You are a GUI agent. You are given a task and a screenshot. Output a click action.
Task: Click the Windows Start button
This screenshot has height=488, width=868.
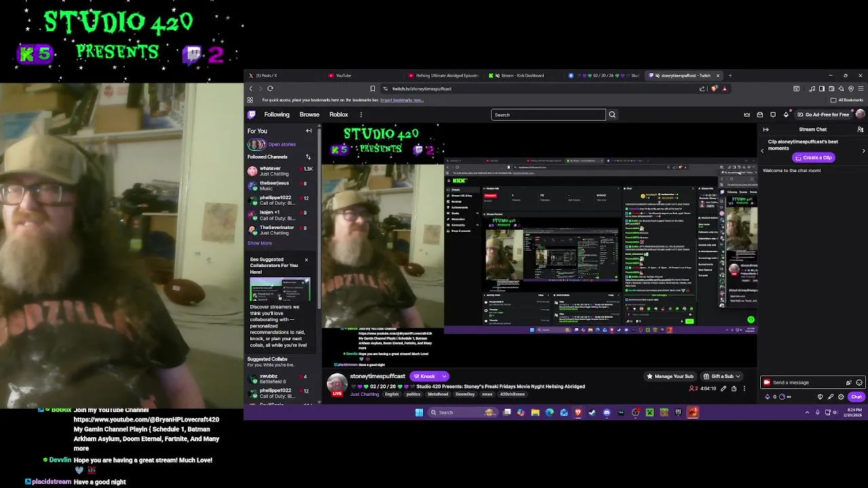[419, 412]
